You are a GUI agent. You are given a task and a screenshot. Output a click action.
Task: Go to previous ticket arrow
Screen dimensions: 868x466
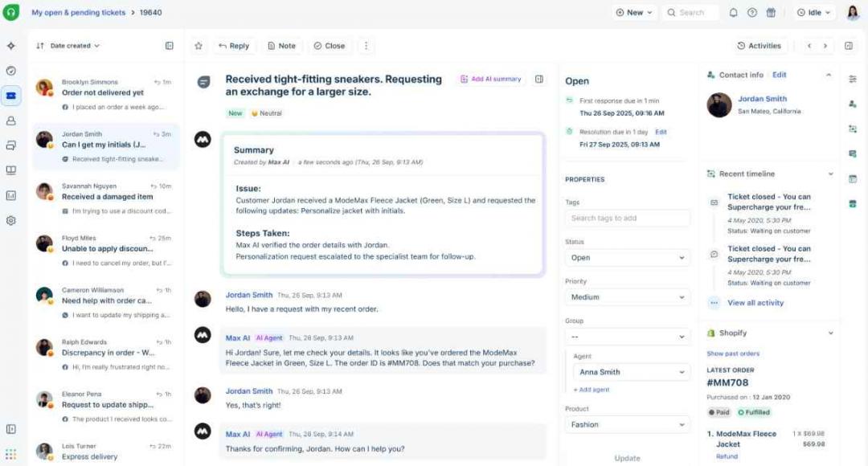click(x=809, y=46)
